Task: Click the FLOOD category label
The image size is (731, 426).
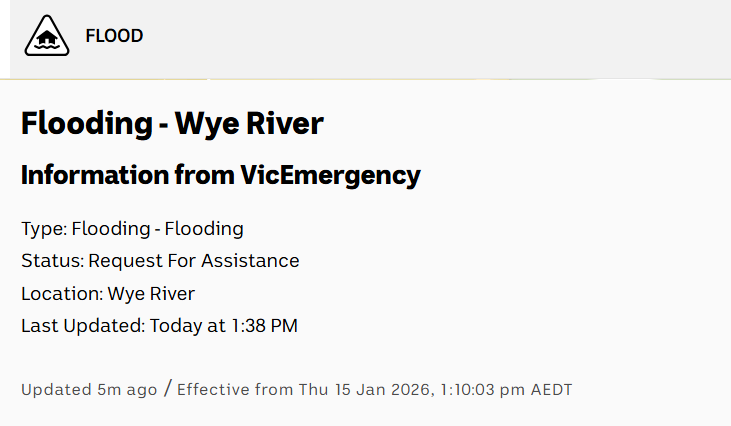Action: tap(114, 36)
